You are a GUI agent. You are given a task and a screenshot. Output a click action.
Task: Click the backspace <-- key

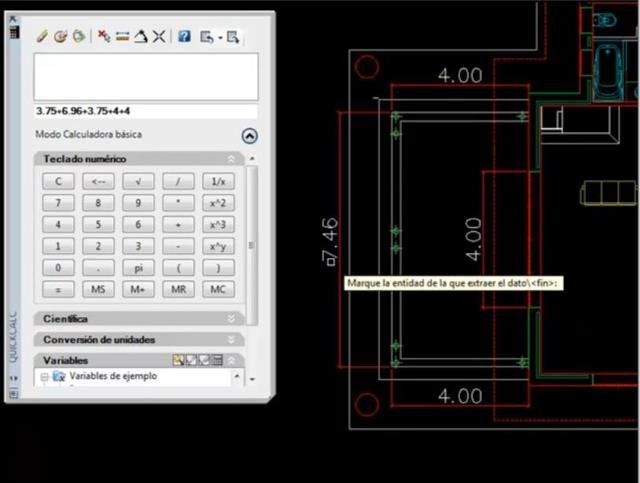98,181
